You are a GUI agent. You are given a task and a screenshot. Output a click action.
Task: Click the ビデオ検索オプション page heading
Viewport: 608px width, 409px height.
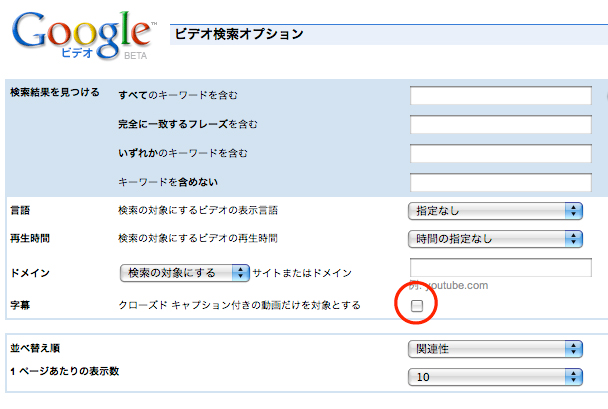tap(239, 34)
